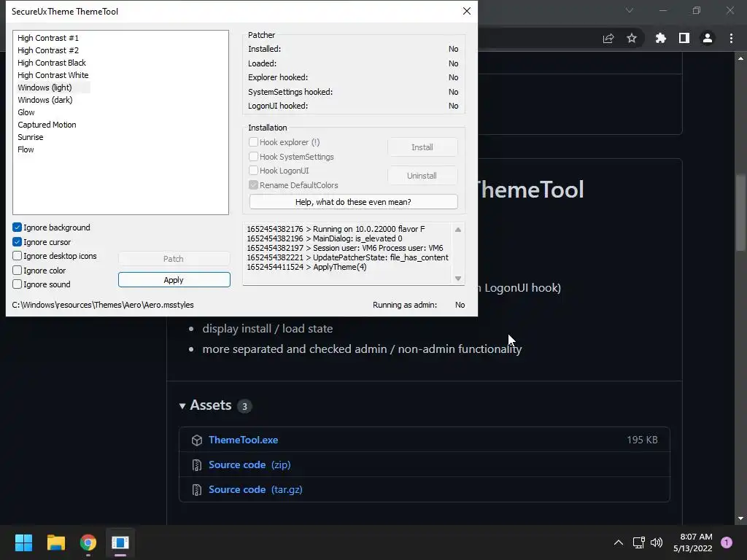This screenshot has width=747, height=560.
Task: Click the Assets count badge 3
Action: 244,406
